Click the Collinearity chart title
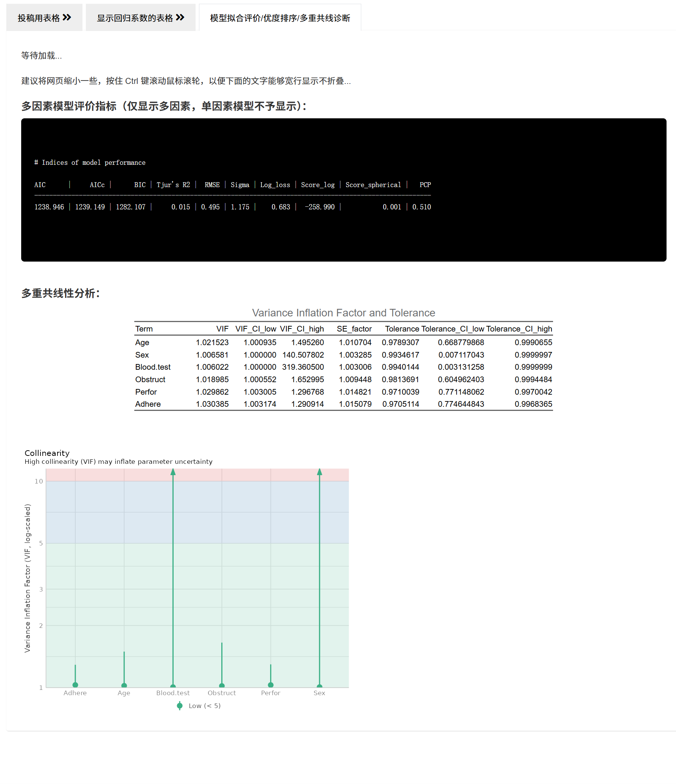The image size is (676, 784). coord(47,453)
